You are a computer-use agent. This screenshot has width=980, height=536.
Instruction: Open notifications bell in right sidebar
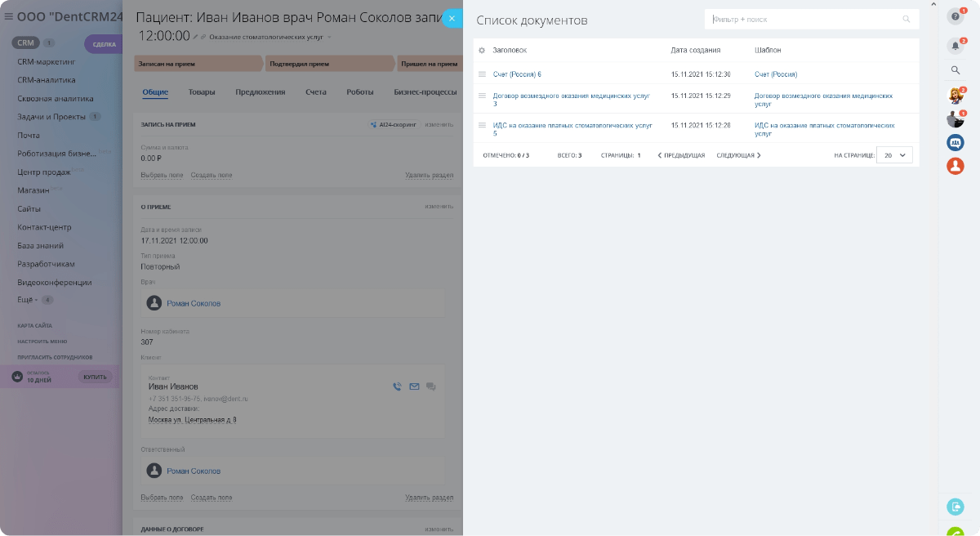pyautogui.click(x=955, y=46)
